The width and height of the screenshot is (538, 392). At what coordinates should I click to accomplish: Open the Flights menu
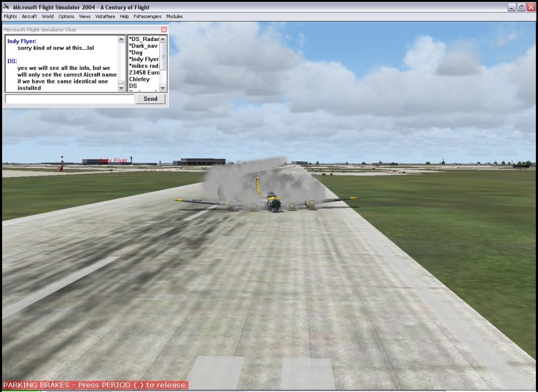point(10,16)
